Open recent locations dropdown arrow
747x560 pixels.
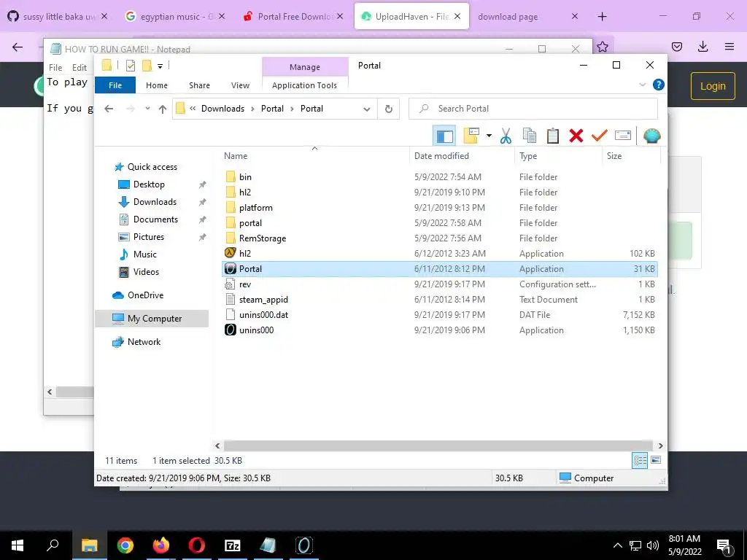pos(147,109)
